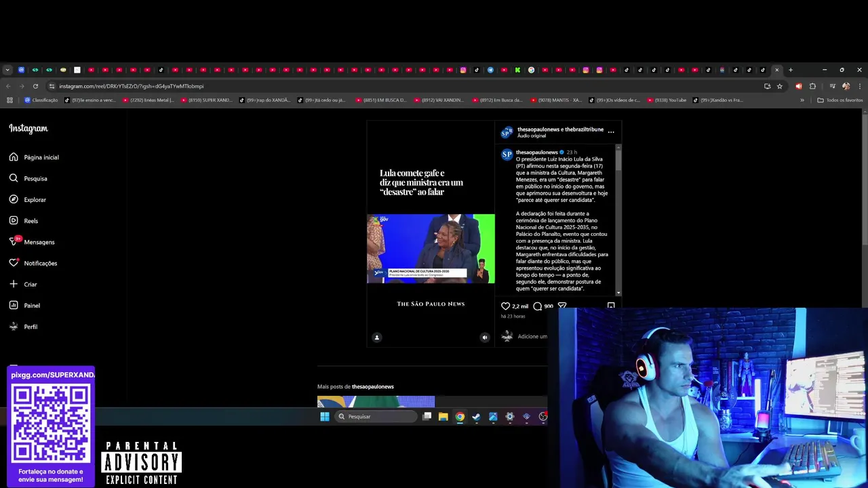Screen dimensions: 868x488
Task: Toggle the reel sound mute button
Action: pyautogui.click(x=484, y=338)
